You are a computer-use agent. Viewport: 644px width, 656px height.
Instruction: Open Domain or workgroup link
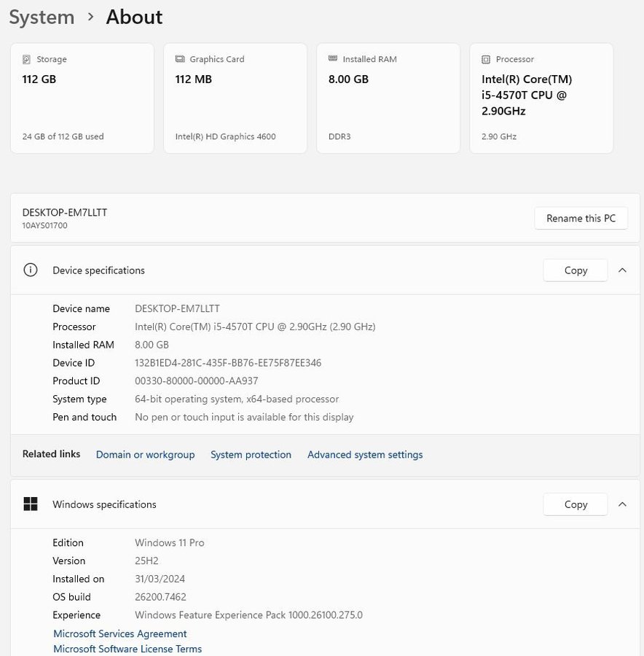point(145,455)
